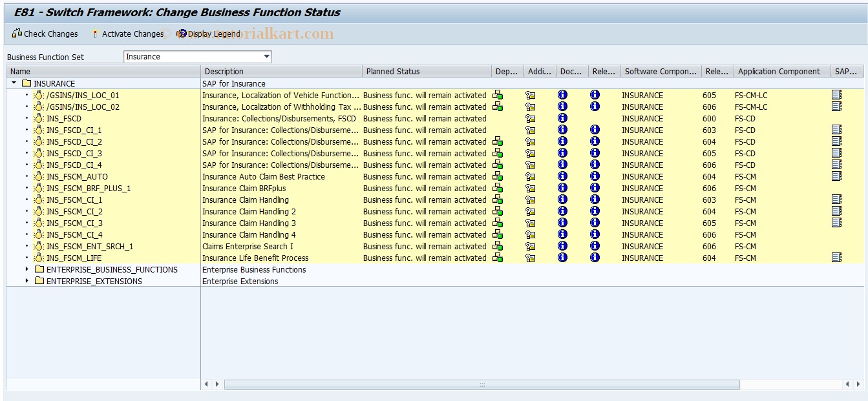Click the Activate Changes button
This screenshot has height=401, width=868.
(128, 34)
